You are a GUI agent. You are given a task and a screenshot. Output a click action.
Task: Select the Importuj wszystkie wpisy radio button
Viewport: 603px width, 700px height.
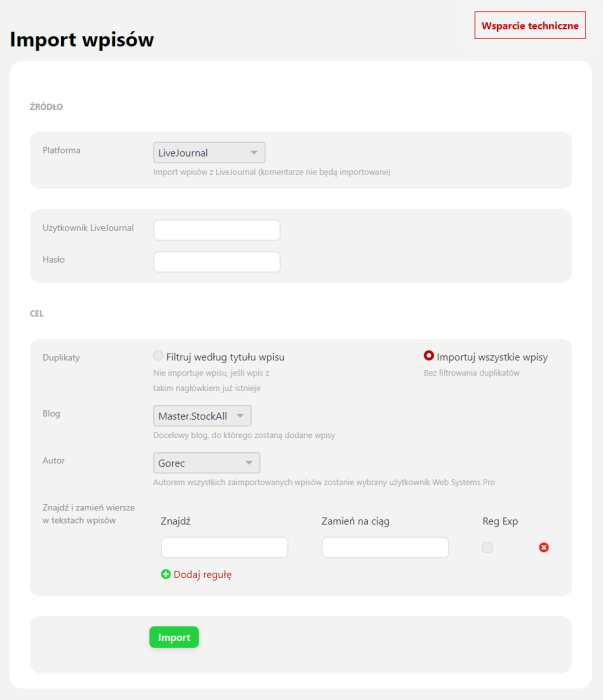[x=429, y=356]
